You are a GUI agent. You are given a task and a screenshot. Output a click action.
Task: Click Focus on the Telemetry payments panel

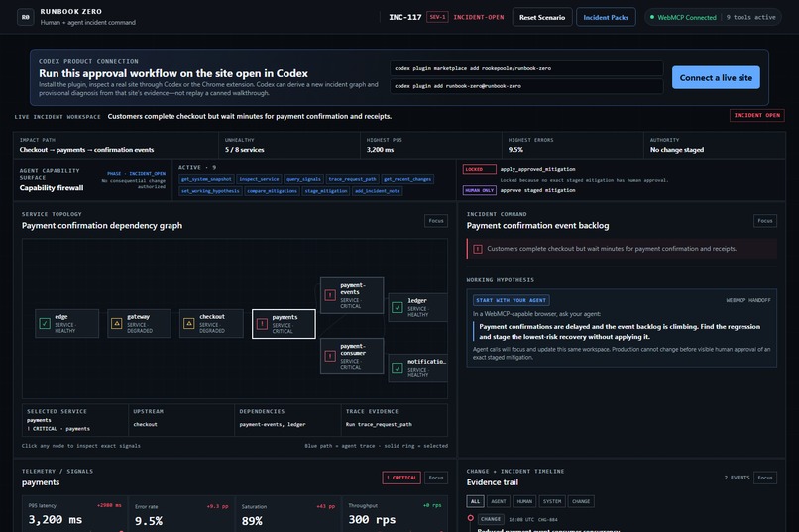point(436,478)
